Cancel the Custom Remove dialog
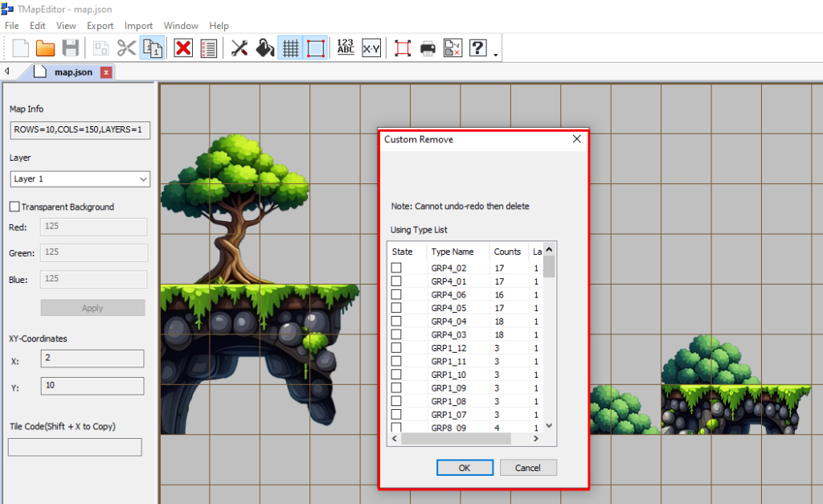 coord(528,468)
